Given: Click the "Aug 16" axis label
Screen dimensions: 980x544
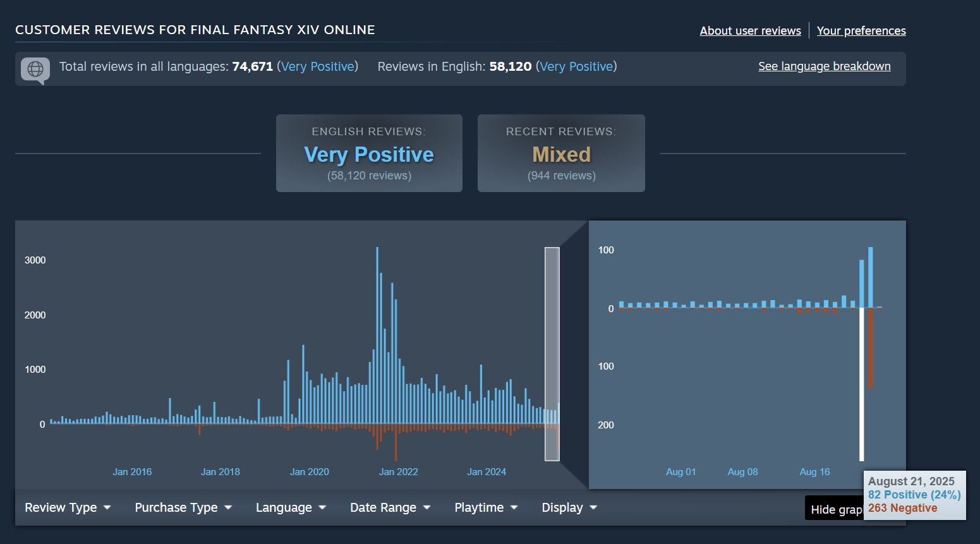Looking at the screenshot, I should point(815,472).
